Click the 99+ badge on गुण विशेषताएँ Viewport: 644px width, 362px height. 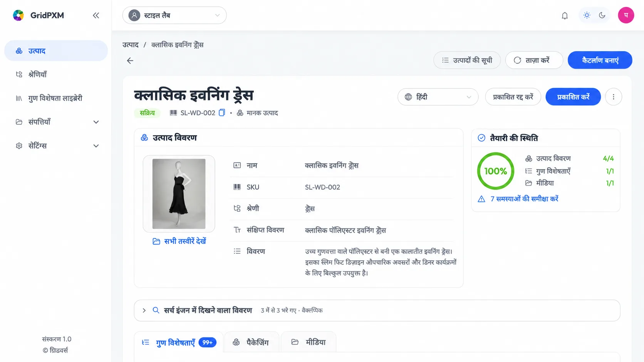tap(208, 342)
